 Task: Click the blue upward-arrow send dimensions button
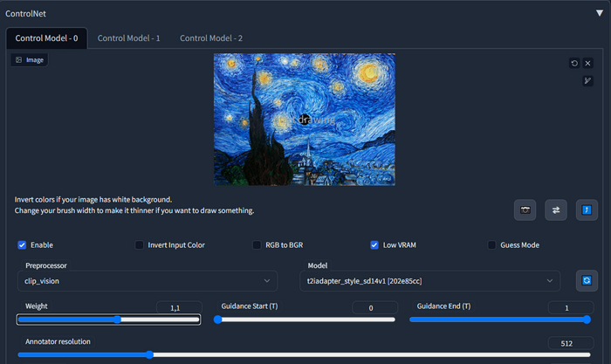(587, 210)
